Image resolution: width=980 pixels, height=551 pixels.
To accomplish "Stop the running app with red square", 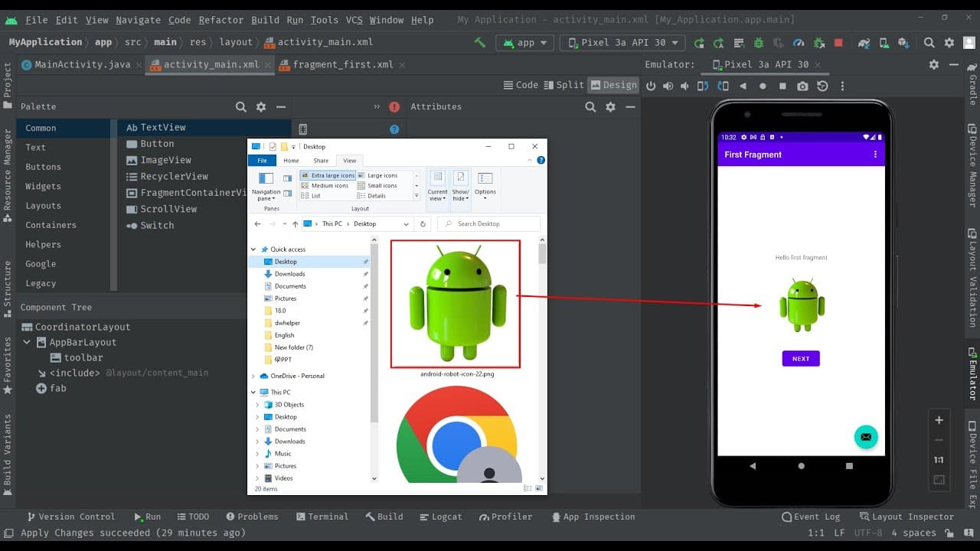I will [838, 43].
